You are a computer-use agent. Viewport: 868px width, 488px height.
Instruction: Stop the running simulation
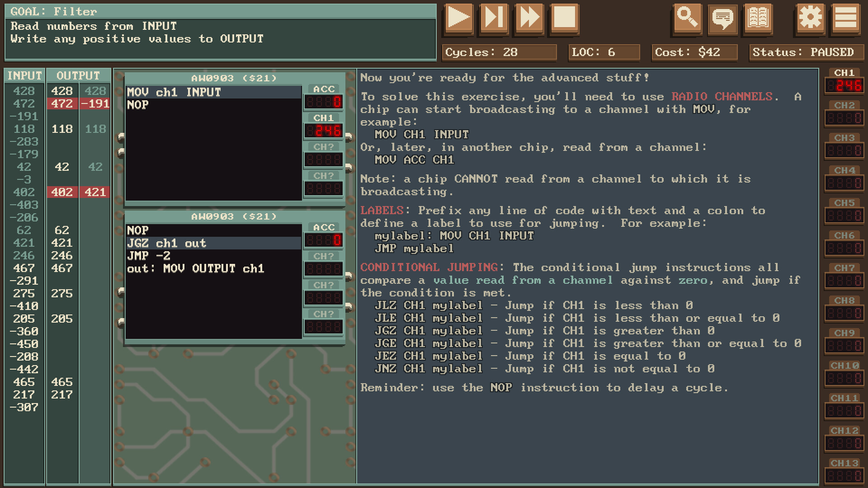(564, 19)
